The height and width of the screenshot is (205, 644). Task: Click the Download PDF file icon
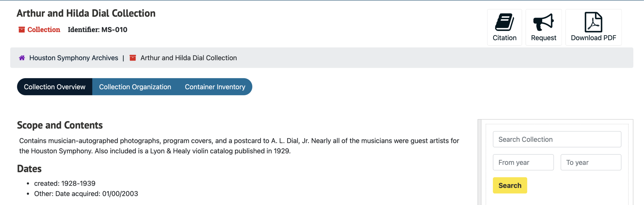593,22
